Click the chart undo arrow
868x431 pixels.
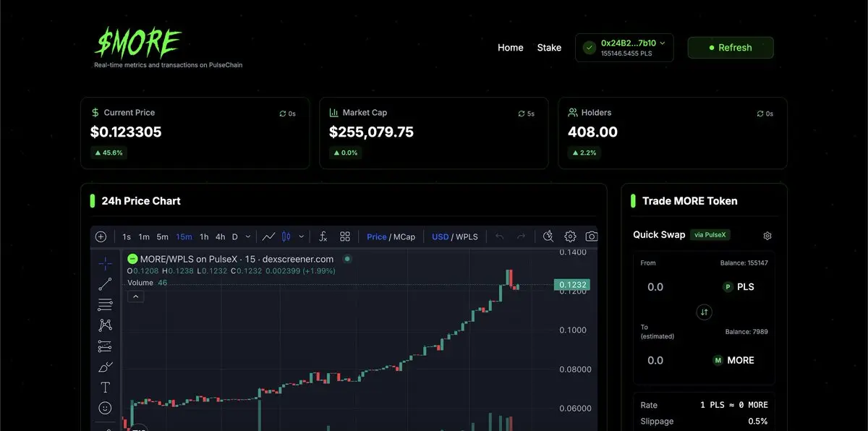(x=499, y=236)
